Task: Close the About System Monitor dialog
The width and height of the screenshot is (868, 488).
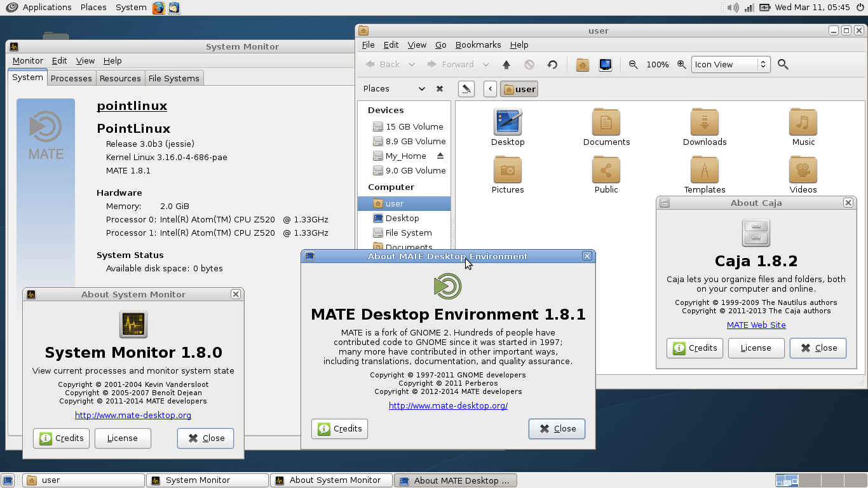Action: pos(205,438)
